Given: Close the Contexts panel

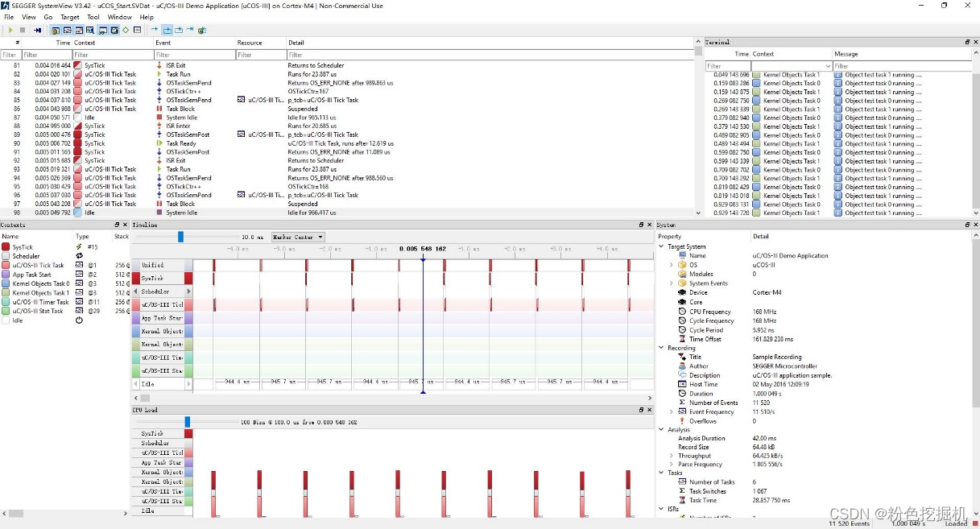Looking at the screenshot, I should [124, 225].
